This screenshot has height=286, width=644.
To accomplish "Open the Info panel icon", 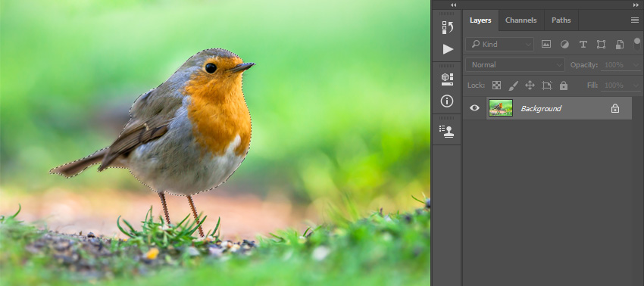I will (x=447, y=101).
